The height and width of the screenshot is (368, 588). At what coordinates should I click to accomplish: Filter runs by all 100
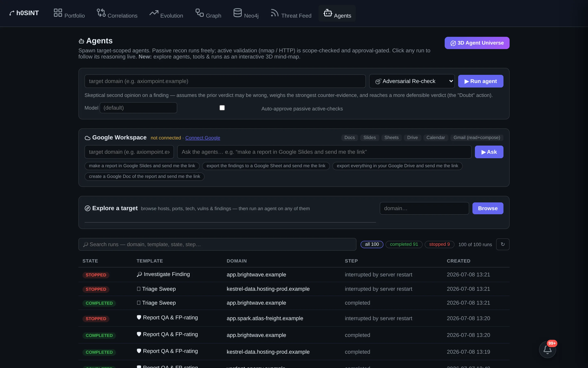coord(372,244)
